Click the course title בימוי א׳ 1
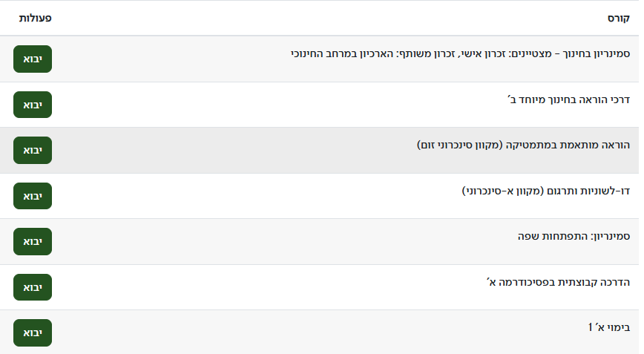This screenshot has height=354, width=644. click(x=608, y=327)
